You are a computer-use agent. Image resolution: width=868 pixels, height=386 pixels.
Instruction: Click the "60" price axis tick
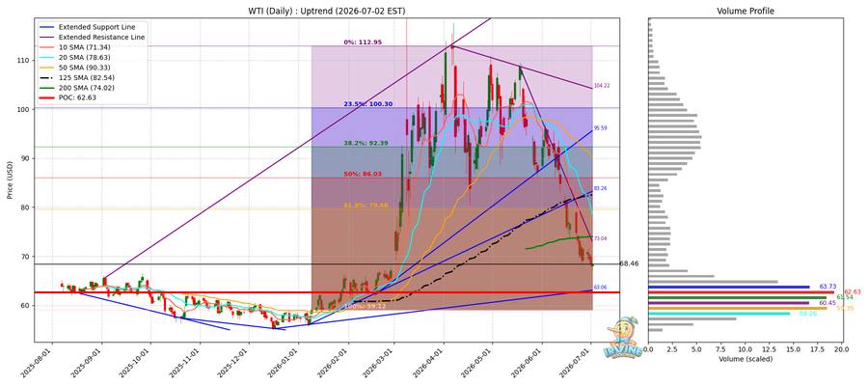coord(27,306)
